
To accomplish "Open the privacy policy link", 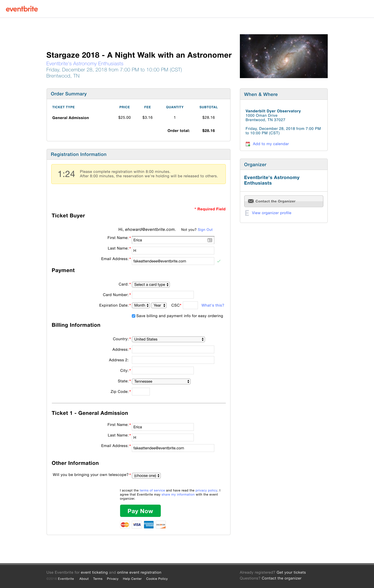I will click(x=206, y=490).
